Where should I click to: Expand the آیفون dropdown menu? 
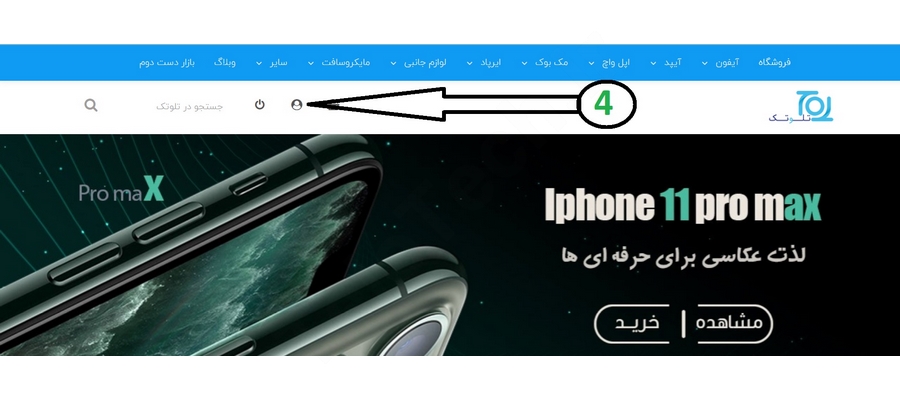[x=720, y=62]
